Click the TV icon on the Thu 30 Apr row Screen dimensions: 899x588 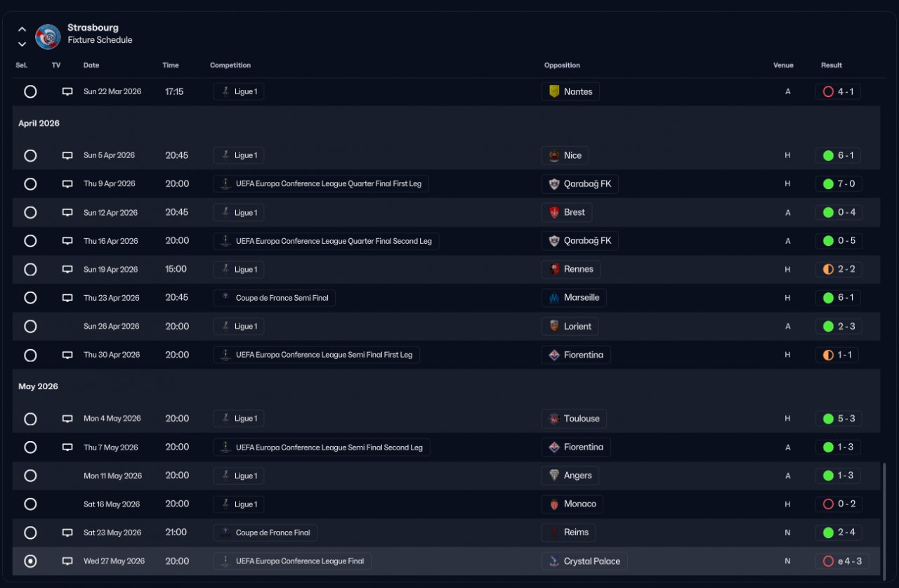67,355
